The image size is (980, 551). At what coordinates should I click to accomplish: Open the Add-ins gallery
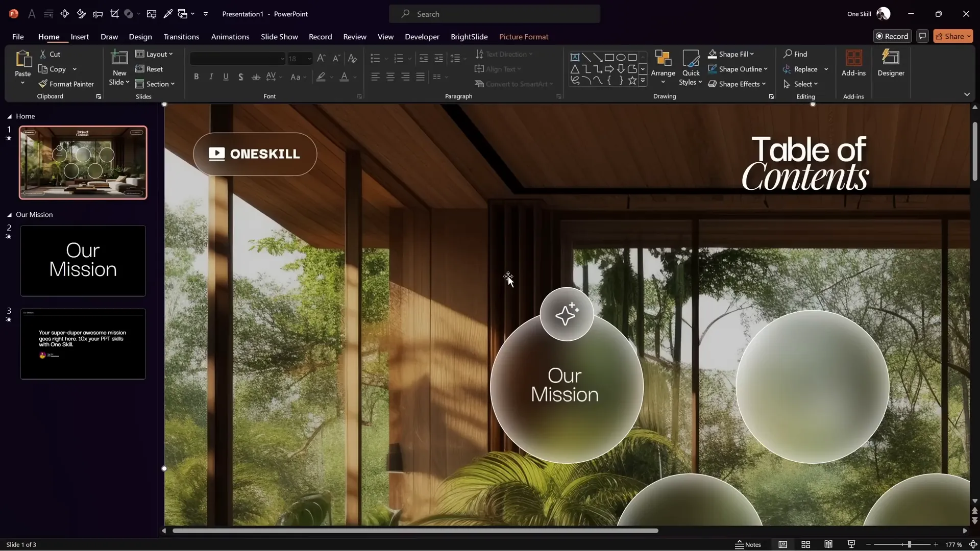[x=853, y=63]
